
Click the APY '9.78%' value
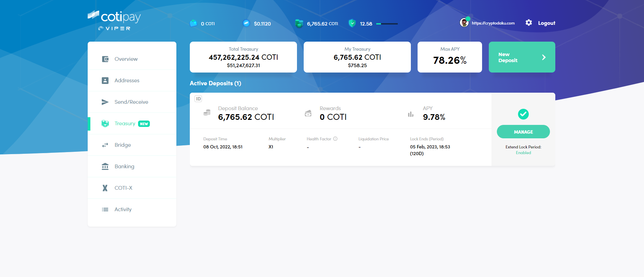pyautogui.click(x=434, y=117)
